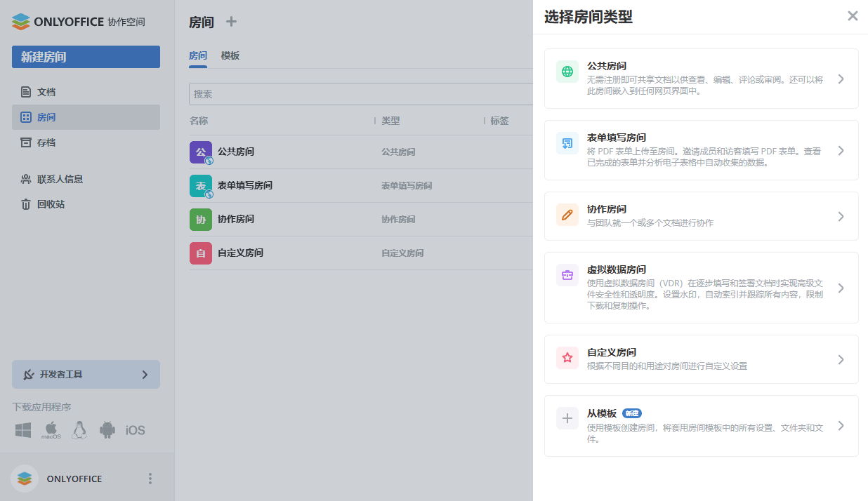Close the room type selection panel
The width and height of the screenshot is (868, 501).
coord(853,16)
